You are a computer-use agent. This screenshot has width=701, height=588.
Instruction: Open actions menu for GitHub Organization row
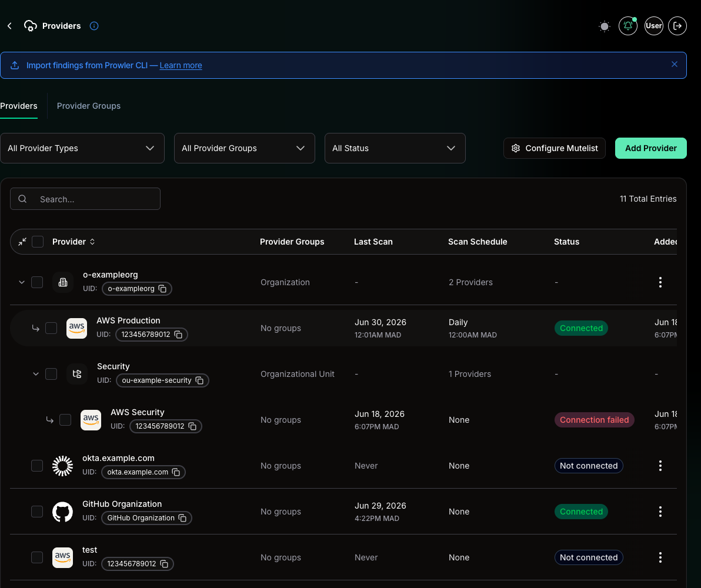pos(660,512)
